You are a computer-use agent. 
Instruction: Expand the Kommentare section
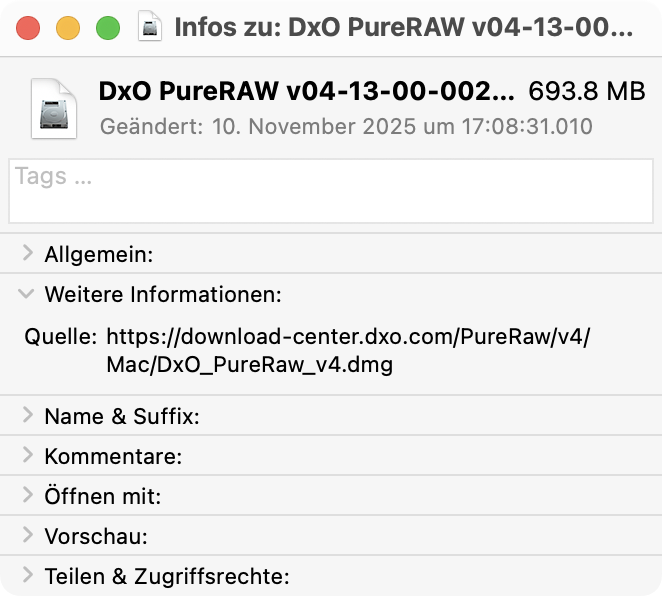click(x=27, y=457)
